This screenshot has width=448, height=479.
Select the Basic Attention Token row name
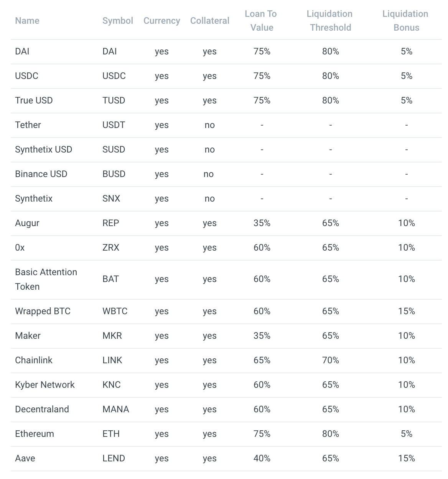(x=46, y=279)
